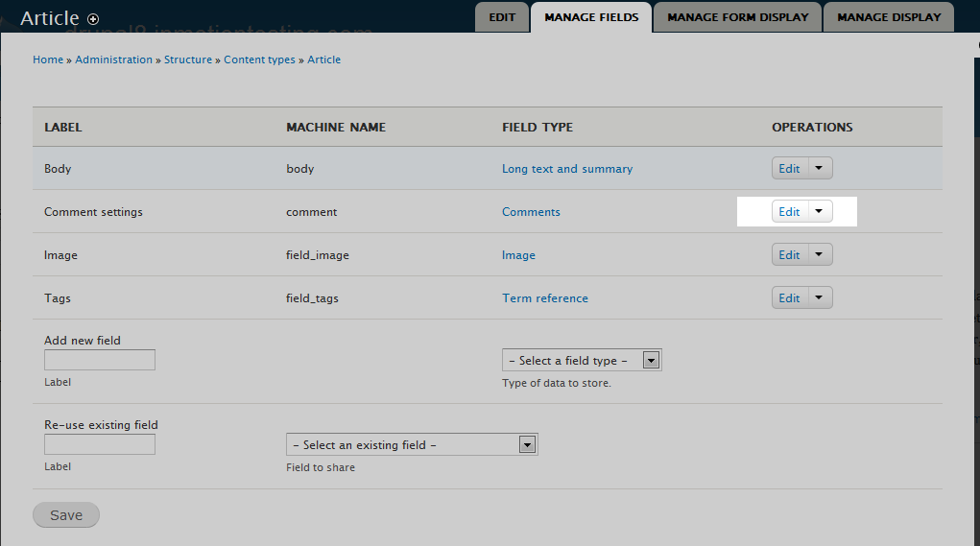Image resolution: width=980 pixels, height=546 pixels.
Task: Open Long text and summary field type
Action: point(567,169)
